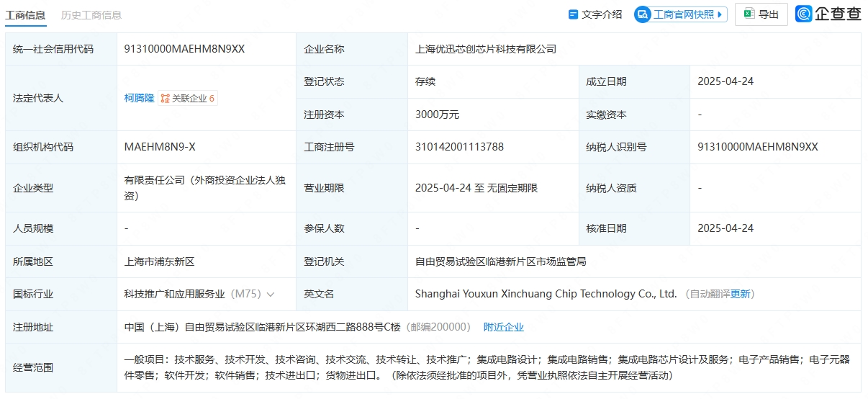Click 纳税人资质 label cell
868x399 pixels.
click(x=634, y=188)
